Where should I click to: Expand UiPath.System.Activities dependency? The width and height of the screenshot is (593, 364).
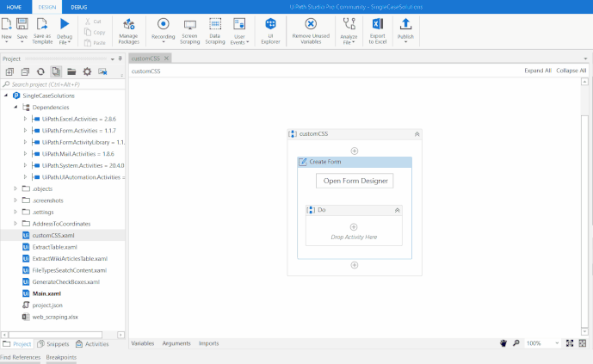click(25, 165)
